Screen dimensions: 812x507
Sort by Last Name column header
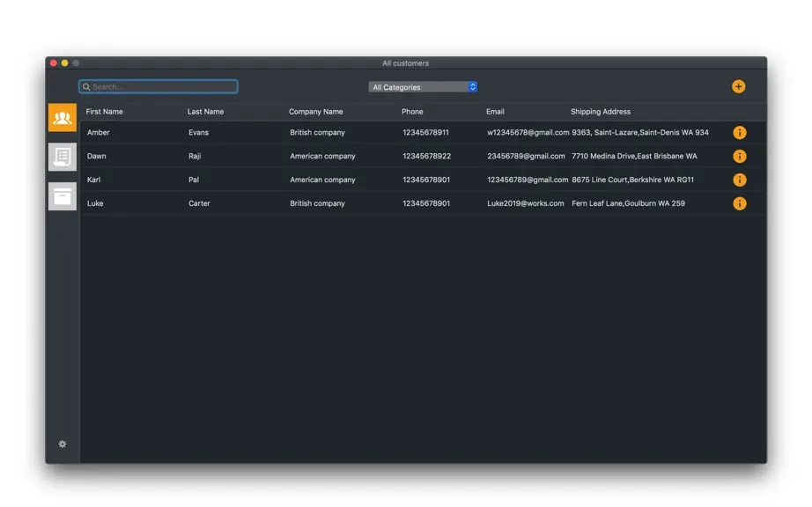[205, 111]
